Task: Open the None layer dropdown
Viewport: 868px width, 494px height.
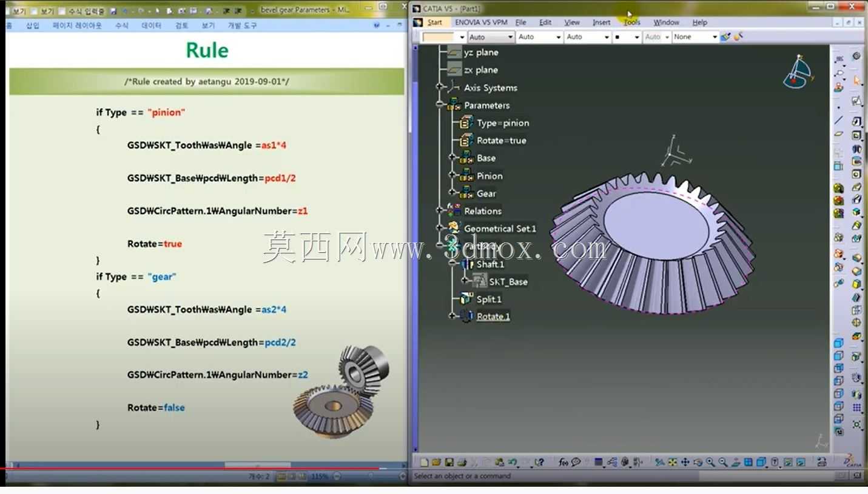Action: (x=714, y=37)
